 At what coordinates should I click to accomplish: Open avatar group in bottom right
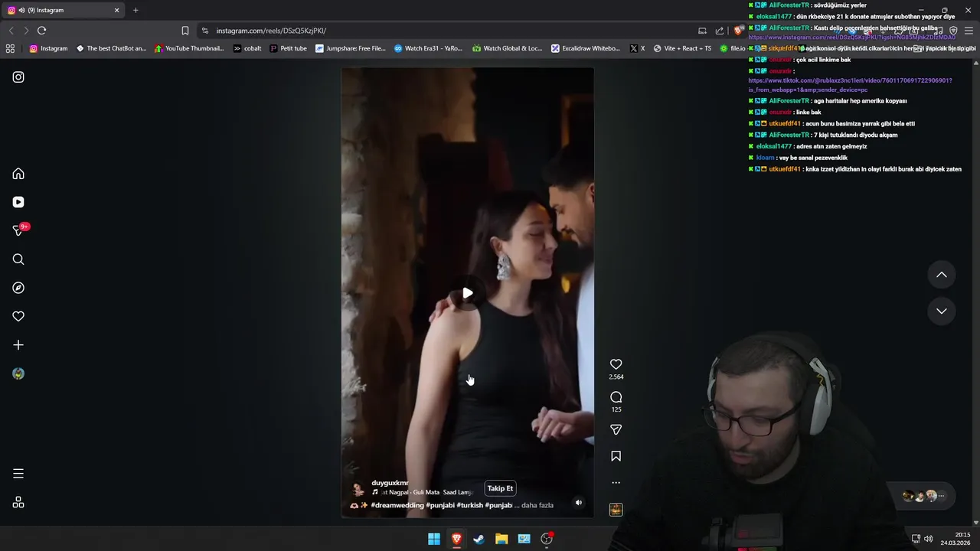click(924, 496)
